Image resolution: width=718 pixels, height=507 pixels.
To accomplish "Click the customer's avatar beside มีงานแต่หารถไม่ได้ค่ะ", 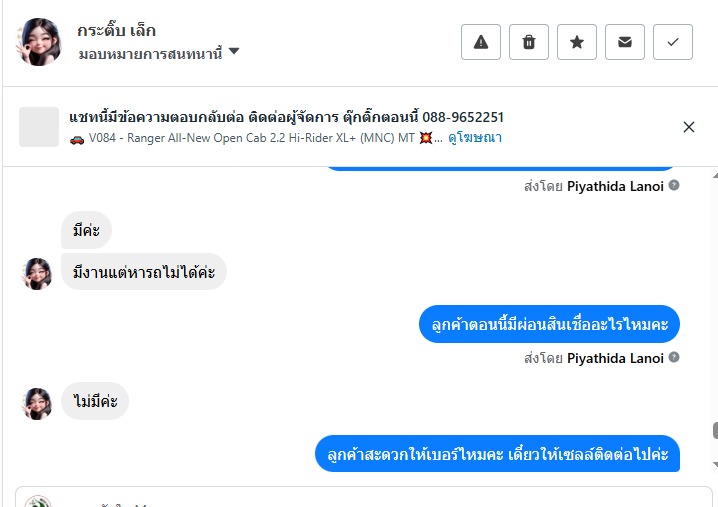I will point(38,273).
